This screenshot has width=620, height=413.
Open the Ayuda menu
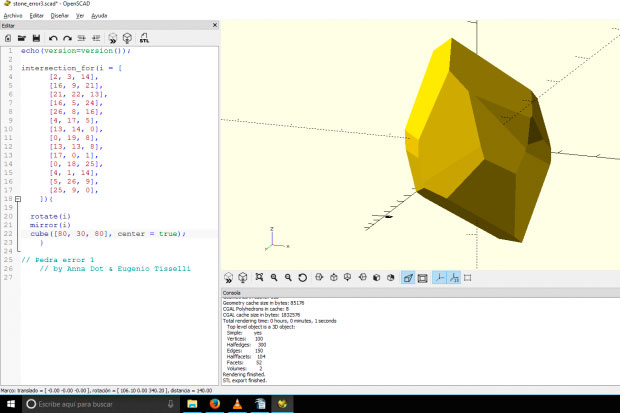click(x=99, y=16)
